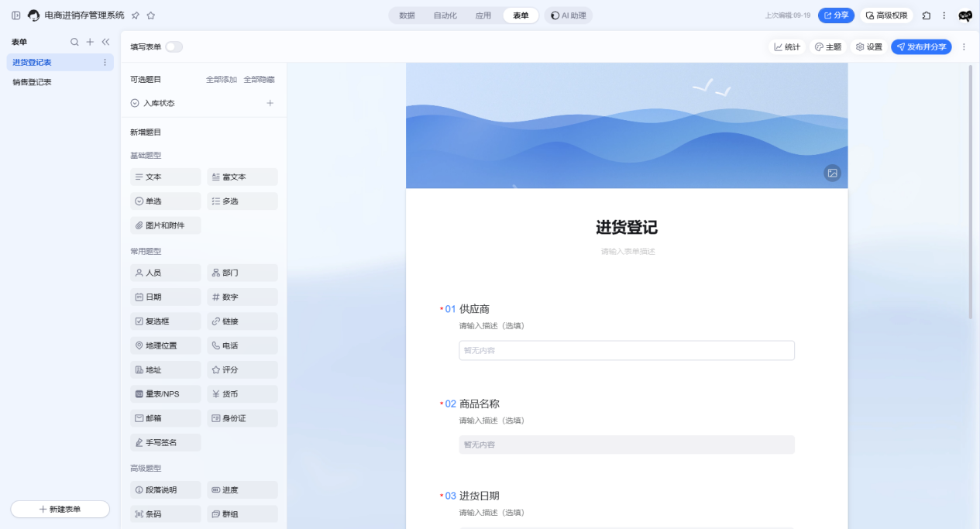Screen dimensions: 980x529
Task: Star the workspace as favorite
Action: click(151, 15)
